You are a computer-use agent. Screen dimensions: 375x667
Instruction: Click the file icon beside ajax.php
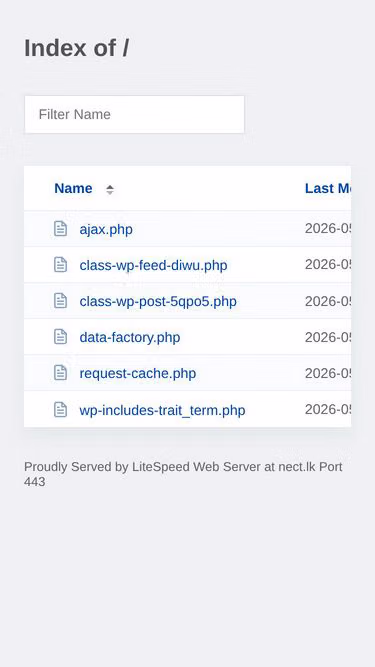coord(60,228)
